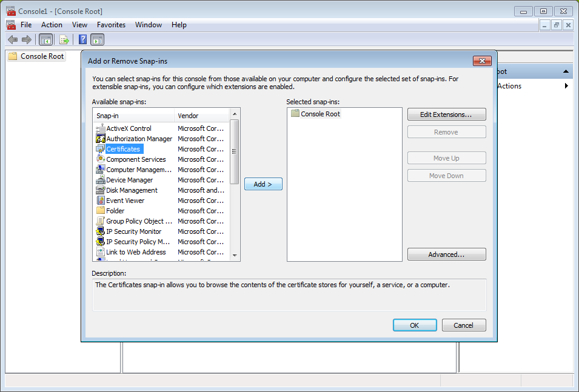Select the IP Security Monitor row text

pyautogui.click(x=133, y=231)
